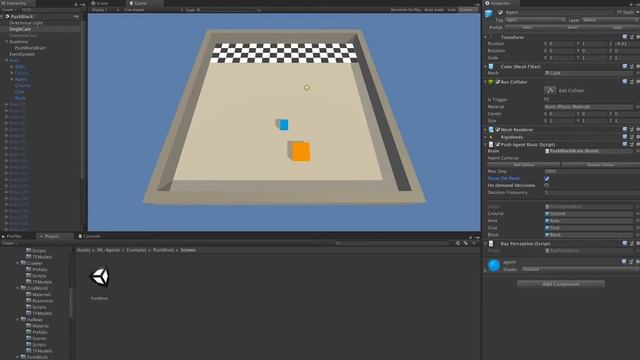Click the GameObject cube icon in Inspector header
This screenshot has width=640, height=360.
tap(489, 13)
